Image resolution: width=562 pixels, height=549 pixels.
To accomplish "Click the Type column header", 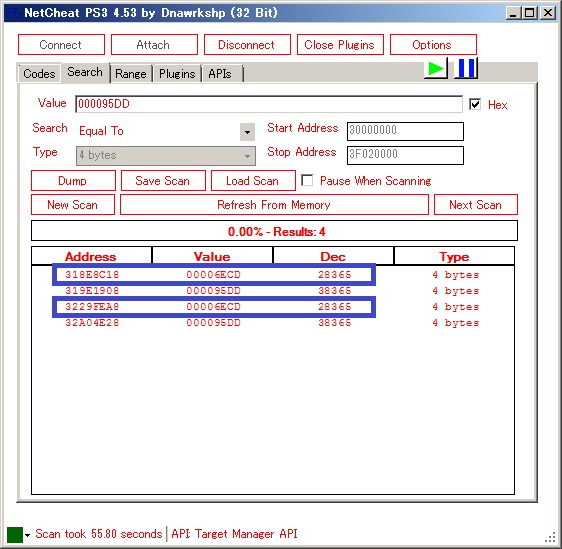I will (454, 256).
